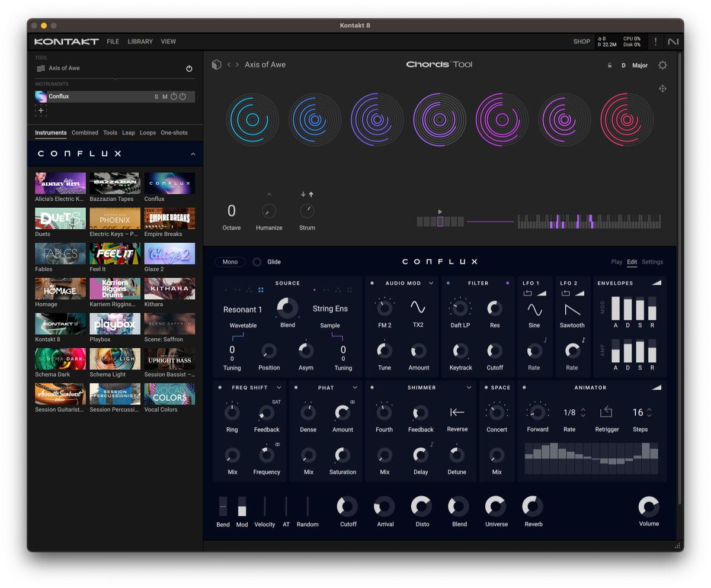Toggle the Axis of Awe tool power
Viewport: 711px width, 588px height.
click(x=189, y=69)
